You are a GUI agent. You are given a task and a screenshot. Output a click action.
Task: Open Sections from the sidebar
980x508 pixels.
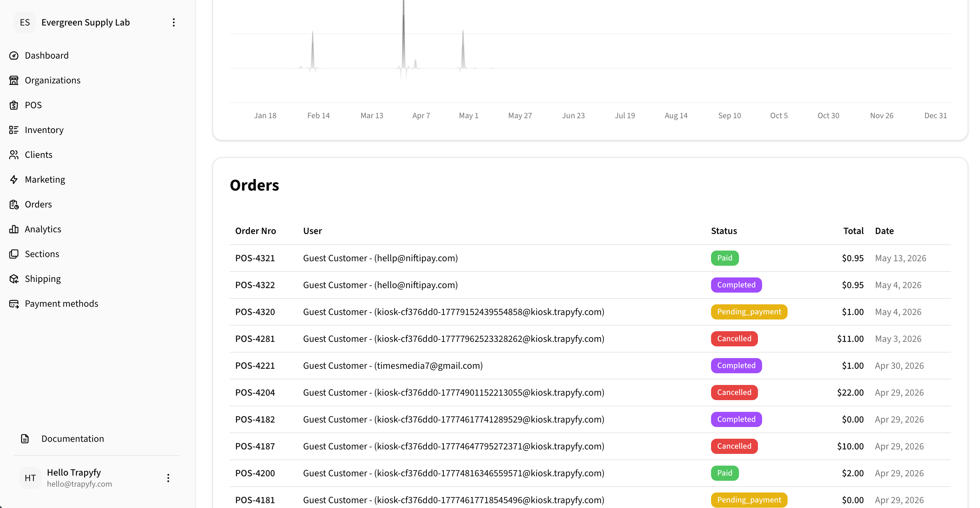point(42,254)
